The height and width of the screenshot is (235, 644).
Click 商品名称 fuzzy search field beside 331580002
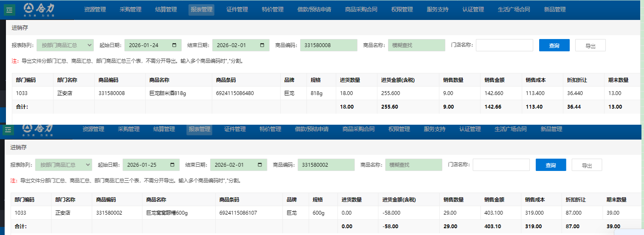tap(413, 165)
